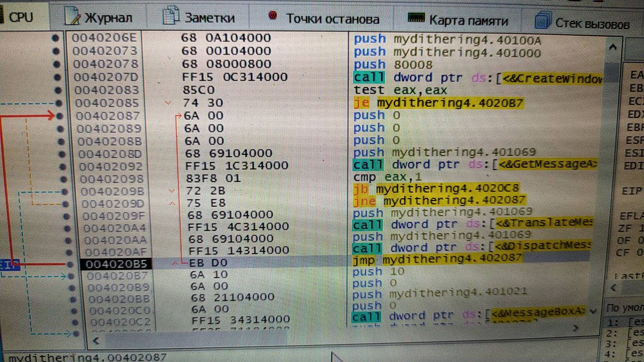Select bytes 83F8 01

tap(213, 178)
